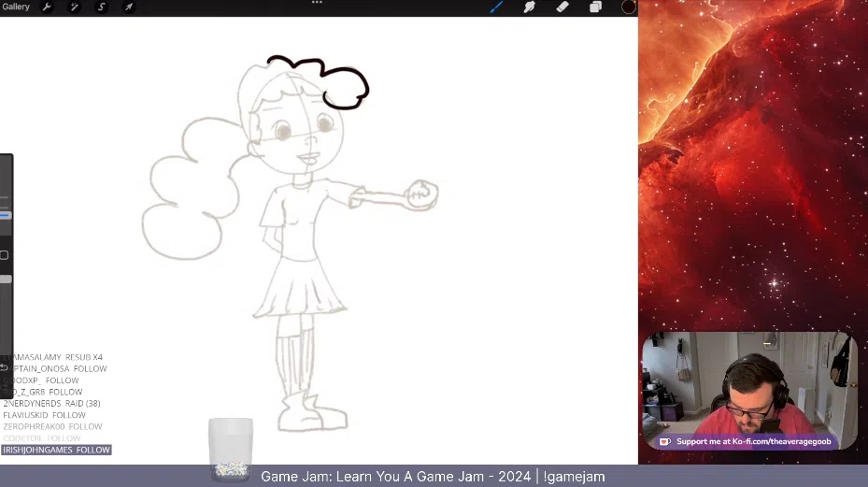Tap the Undo arrow on sidebar
This screenshot has height=487, width=868.
[x=5, y=367]
